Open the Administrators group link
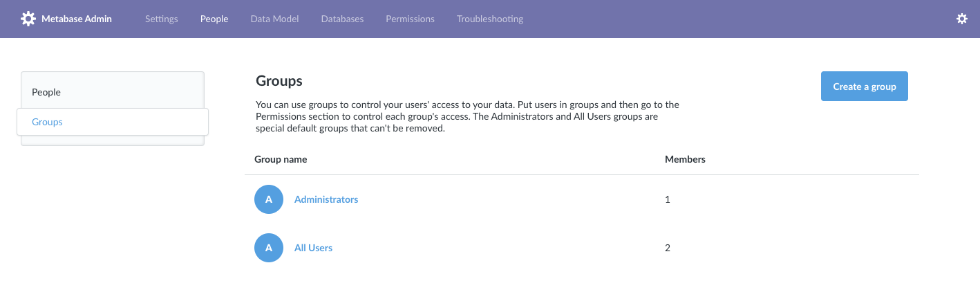Screen dimensions: 980x290 pos(326,199)
